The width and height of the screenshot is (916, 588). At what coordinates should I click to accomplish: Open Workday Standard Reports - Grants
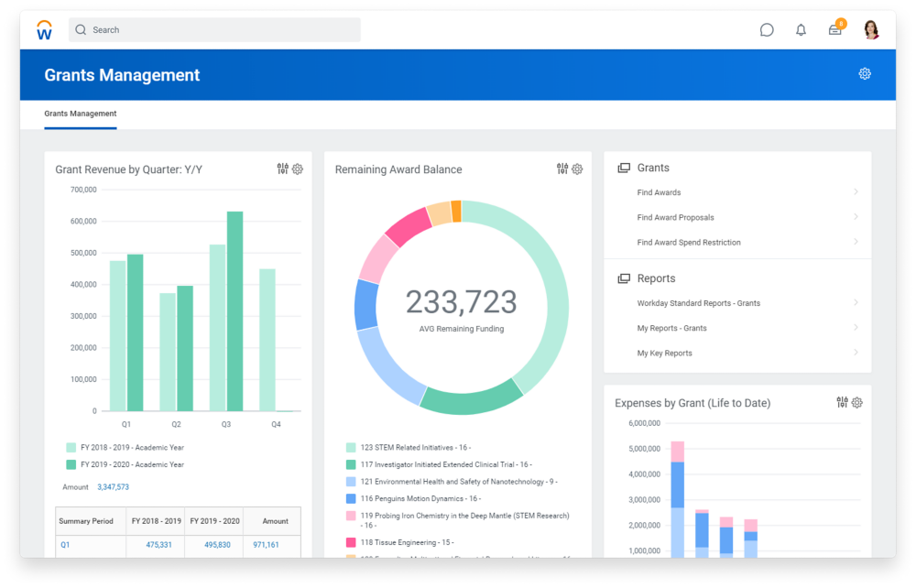click(698, 303)
